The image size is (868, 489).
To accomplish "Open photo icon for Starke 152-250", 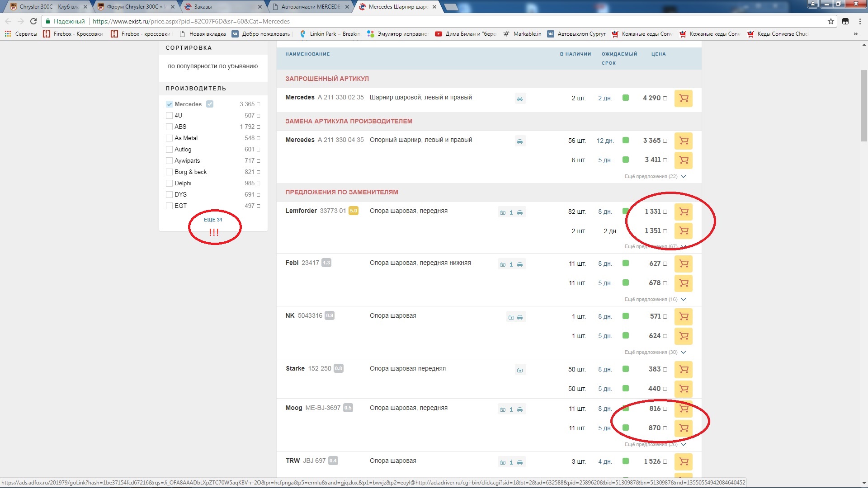I will tap(520, 370).
